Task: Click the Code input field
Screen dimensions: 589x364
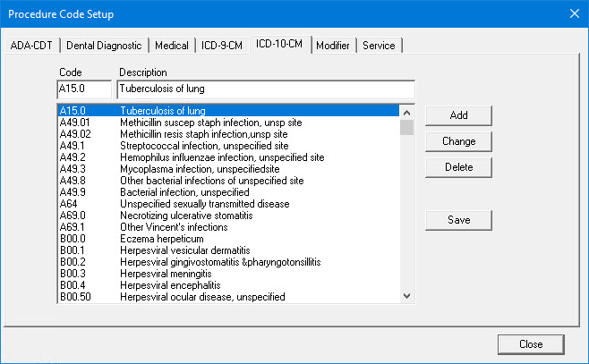Action: click(84, 89)
